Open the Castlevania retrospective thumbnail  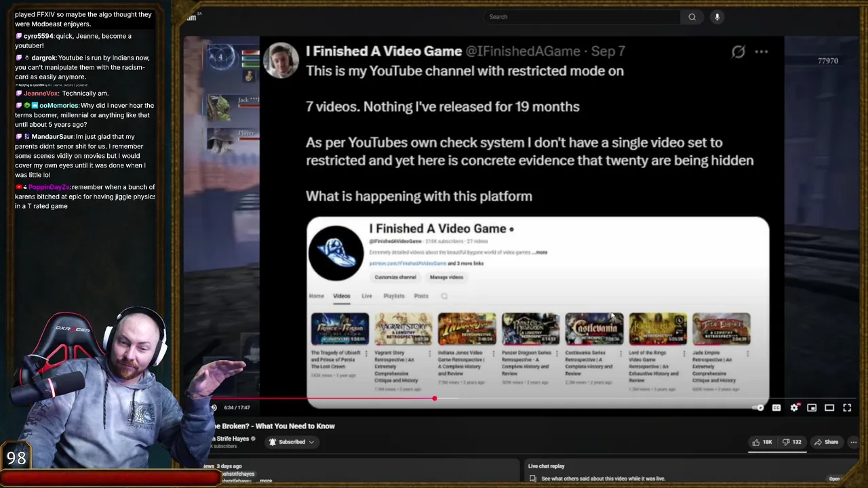[x=594, y=329]
